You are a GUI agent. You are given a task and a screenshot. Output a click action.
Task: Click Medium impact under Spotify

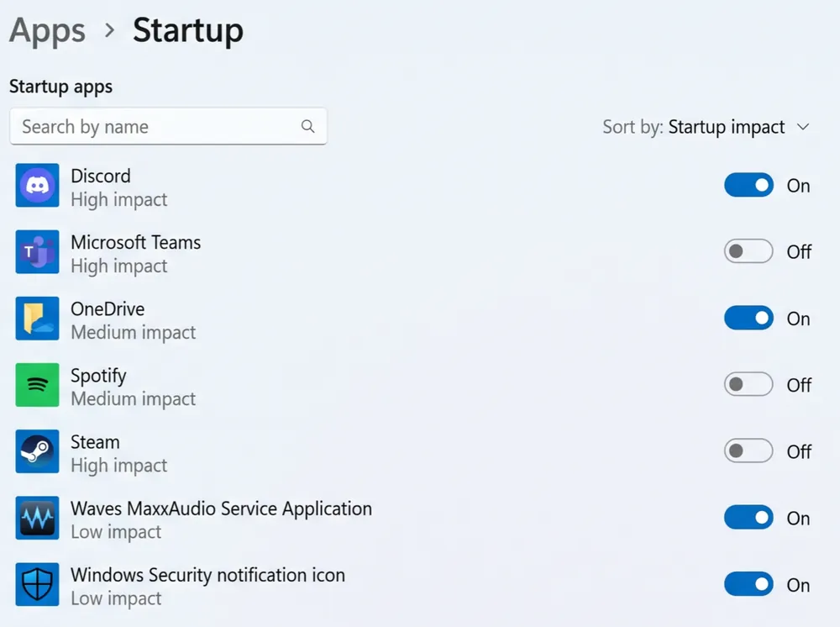(x=134, y=398)
